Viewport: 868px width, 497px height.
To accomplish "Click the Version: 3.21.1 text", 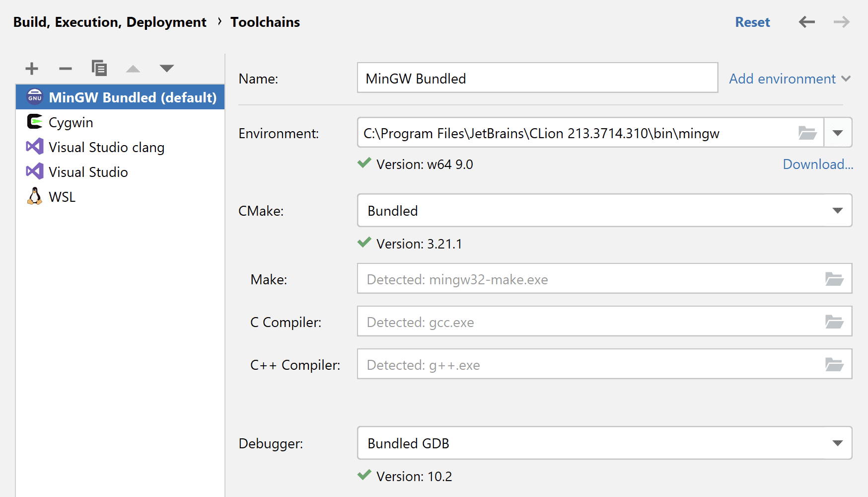I will (419, 244).
